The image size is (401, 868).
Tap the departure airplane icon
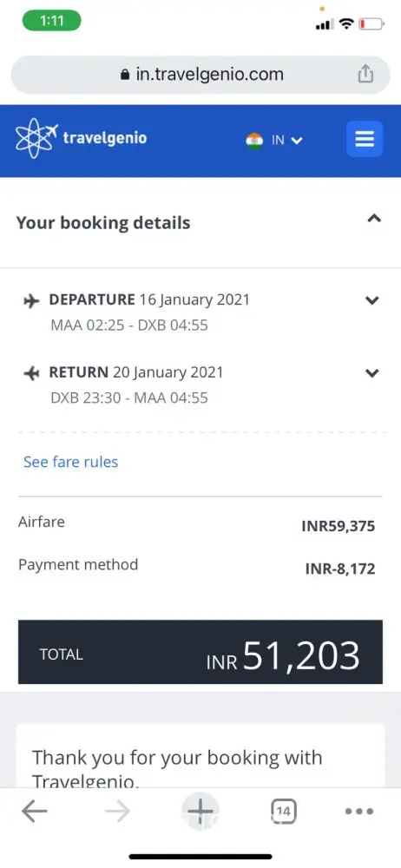click(31, 301)
